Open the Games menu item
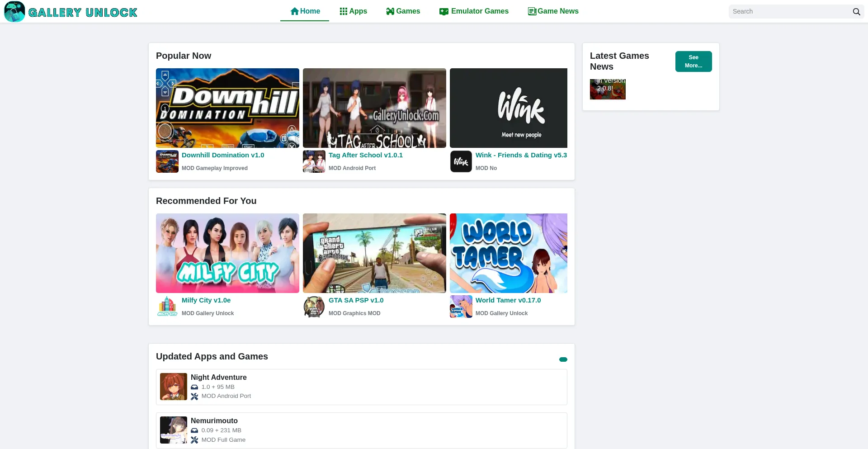Viewport: 868px width, 449px height. 403,11
